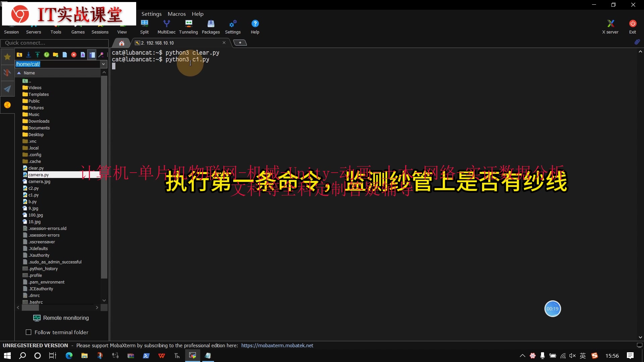The image size is (644, 362).
Task: Click the terminal scroll-down arrow
Action: click(640, 337)
